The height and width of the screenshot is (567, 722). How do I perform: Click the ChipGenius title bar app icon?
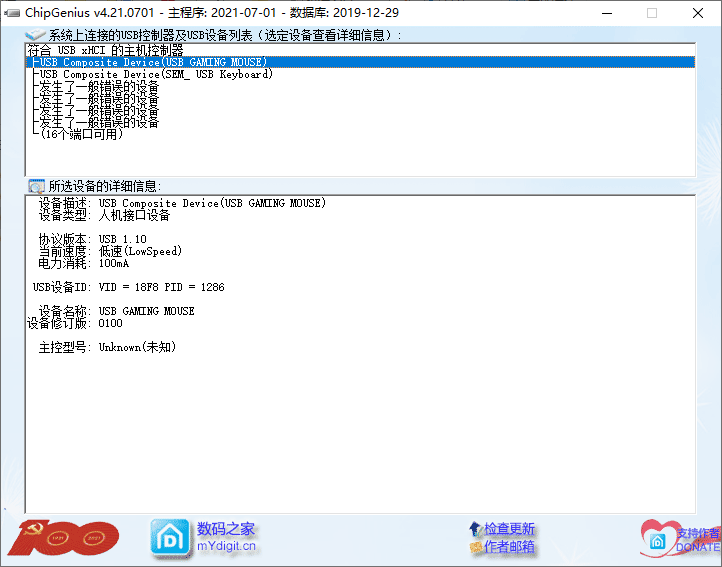click(x=12, y=13)
